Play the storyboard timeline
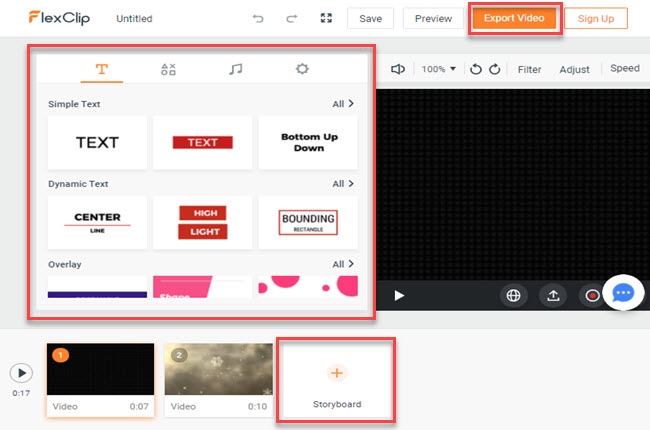The height and width of the screenshot is (430, 650). pos(21,373)
